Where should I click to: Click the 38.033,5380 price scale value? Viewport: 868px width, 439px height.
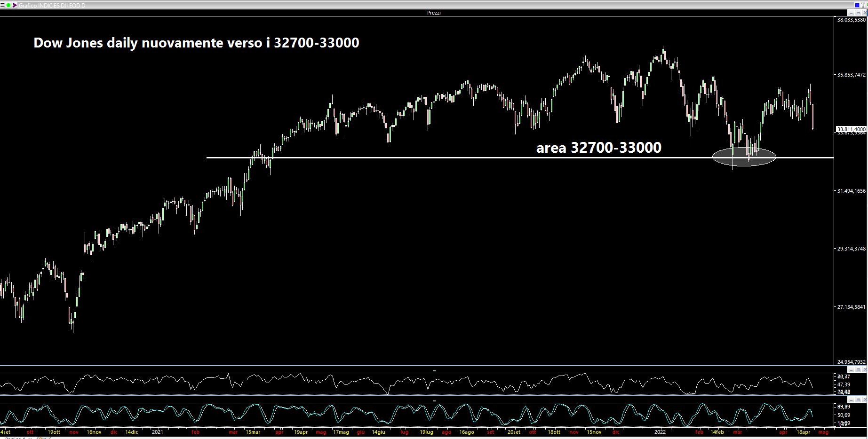[852, 20]
